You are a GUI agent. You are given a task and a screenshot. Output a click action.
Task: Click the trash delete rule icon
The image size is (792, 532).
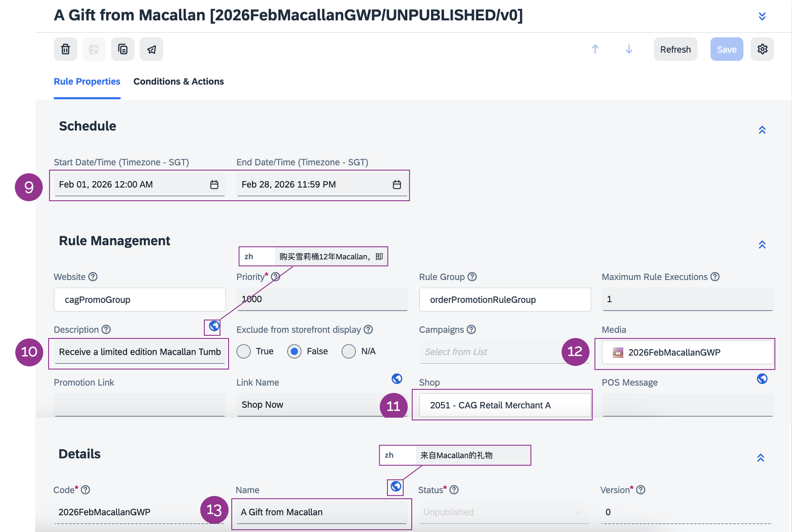pyautogui.click(x=65, y=49)
